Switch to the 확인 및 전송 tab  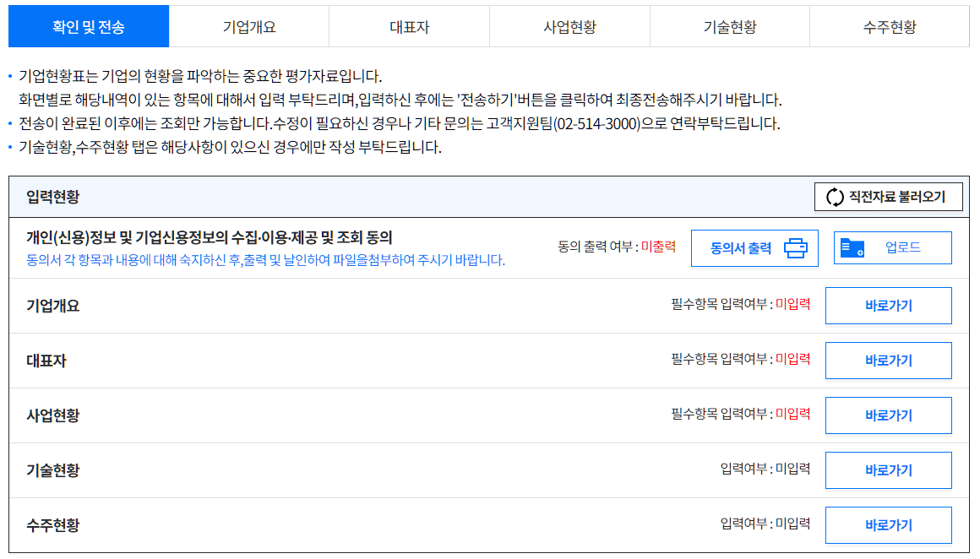[x=89, y=27]
